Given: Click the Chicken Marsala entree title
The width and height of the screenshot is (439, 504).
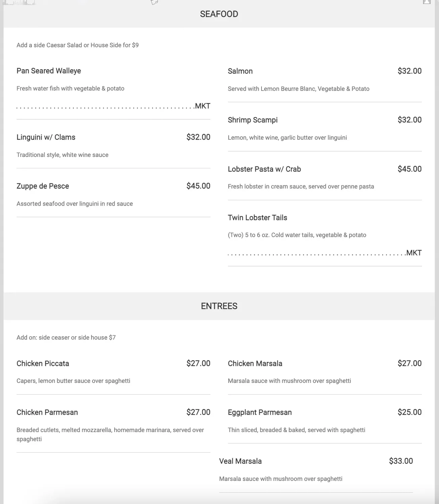Looking at the screenshot, I should pos(255,364).
